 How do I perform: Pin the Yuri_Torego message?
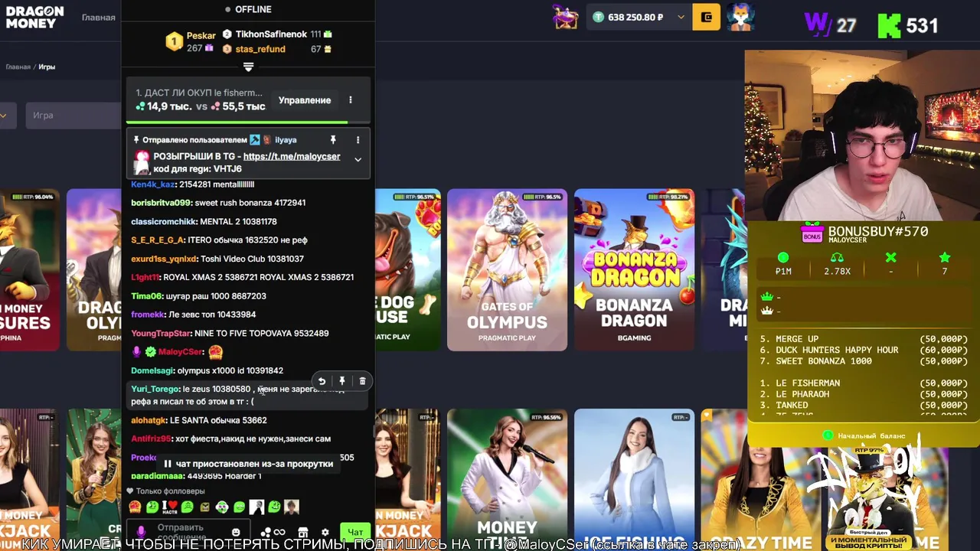pos(342,381)
